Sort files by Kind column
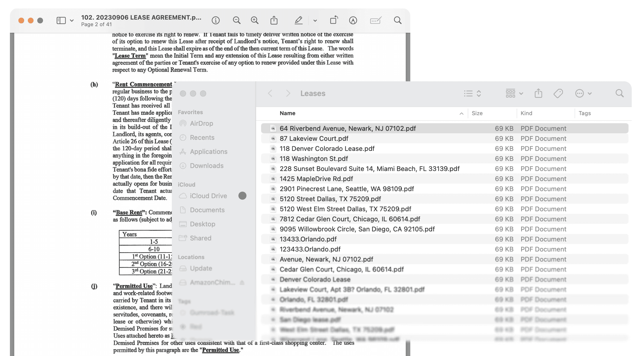The image size is (644, 356). [x=526, y=113]
